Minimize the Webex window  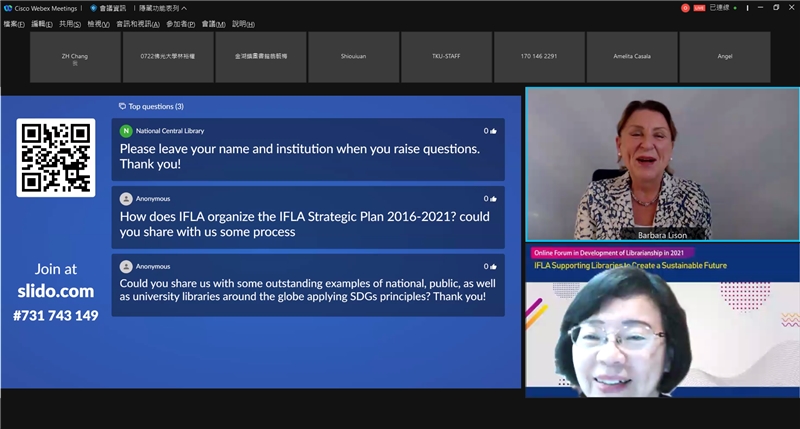(x=760, y=8)
